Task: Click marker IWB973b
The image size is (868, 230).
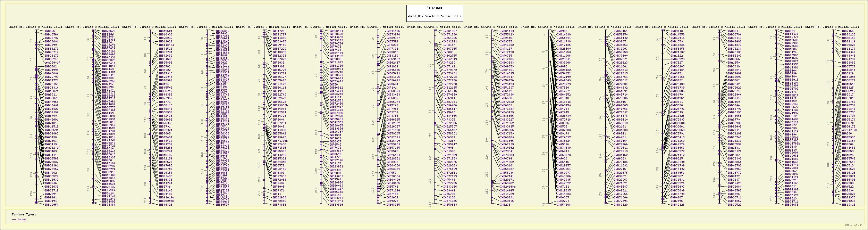Action: click(165, 187)
